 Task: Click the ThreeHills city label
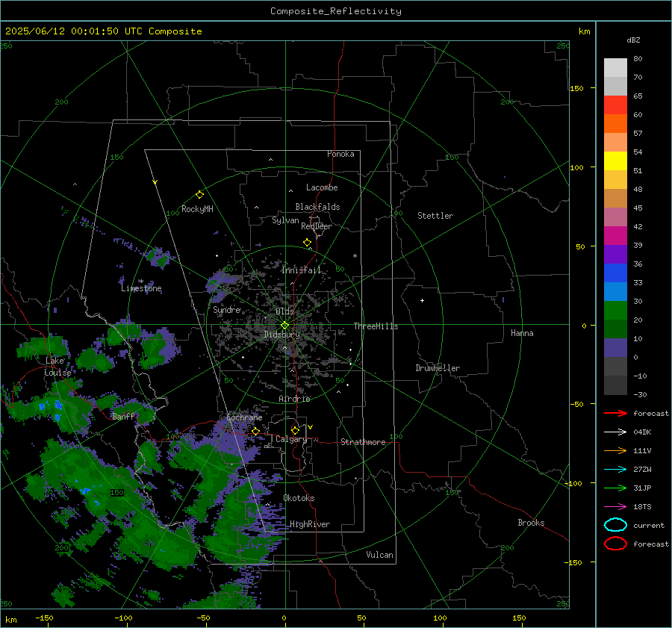376,326
